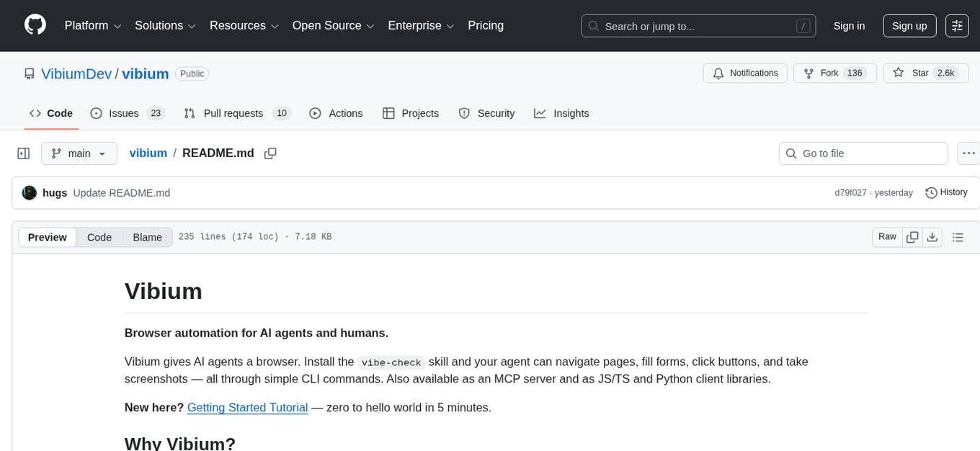
Task: Copy the raw README contents
Action: click(912, 236)
